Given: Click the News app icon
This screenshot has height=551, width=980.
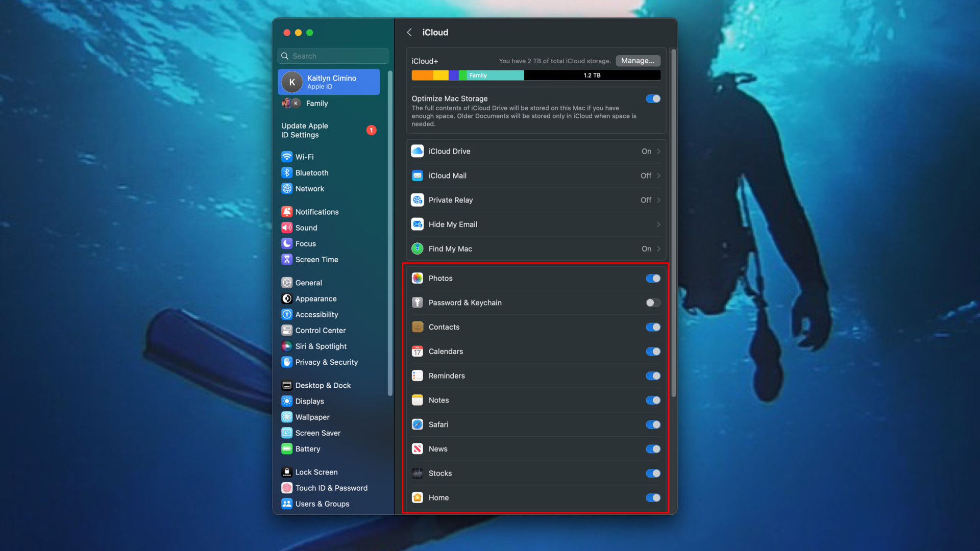Looking at the screenshot, I should coord(418,449).
